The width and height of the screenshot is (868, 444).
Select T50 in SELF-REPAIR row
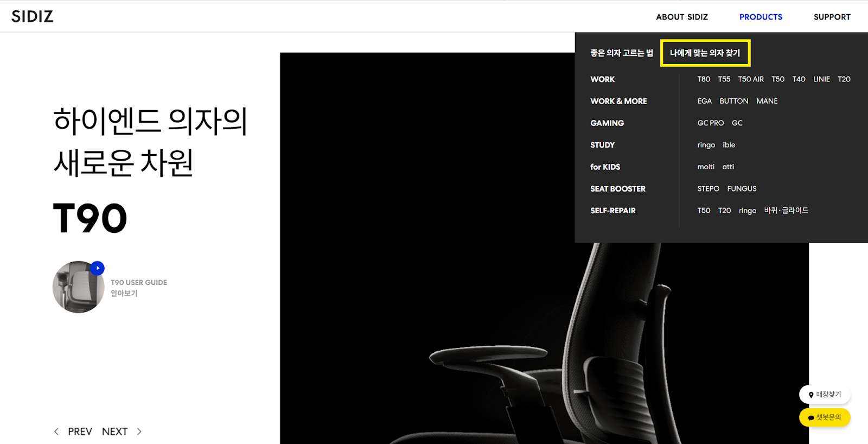tap(704, 211)
